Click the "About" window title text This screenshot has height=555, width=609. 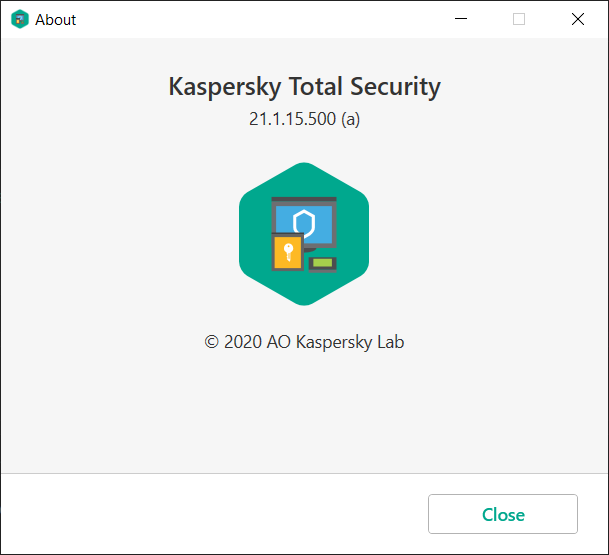55,20
